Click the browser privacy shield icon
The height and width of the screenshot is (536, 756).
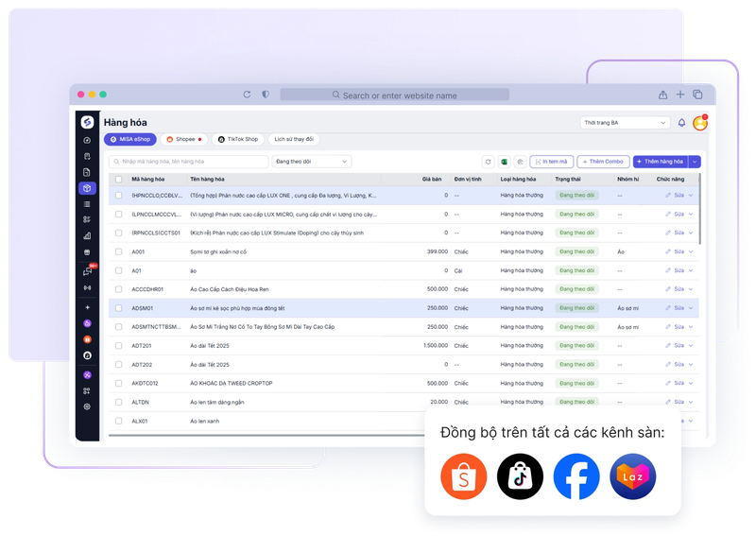coord(266,95)
